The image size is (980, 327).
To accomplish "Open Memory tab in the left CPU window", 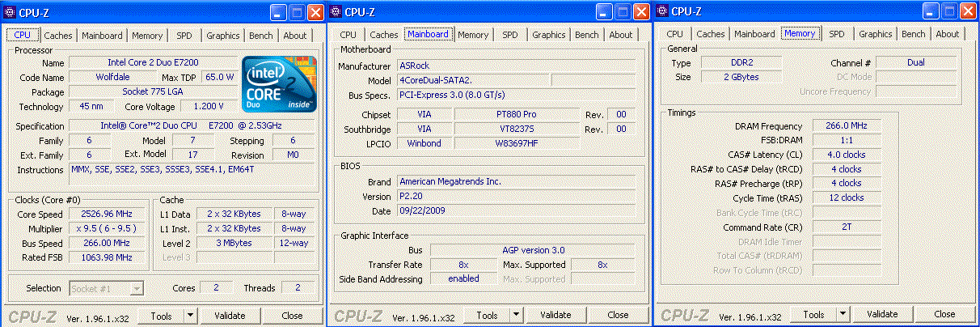I will tap(147, 36).
